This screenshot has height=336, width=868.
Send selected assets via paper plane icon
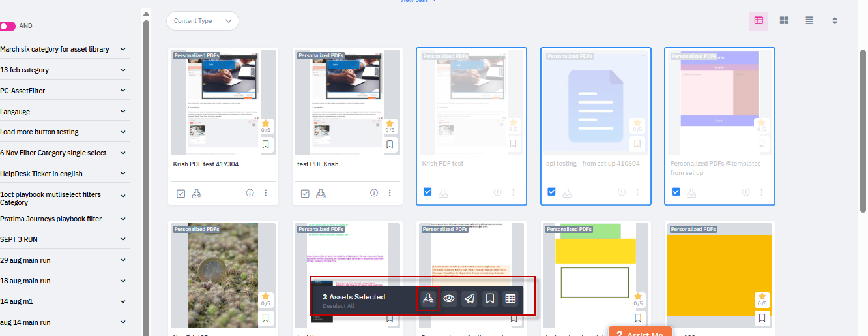[469, 298]
